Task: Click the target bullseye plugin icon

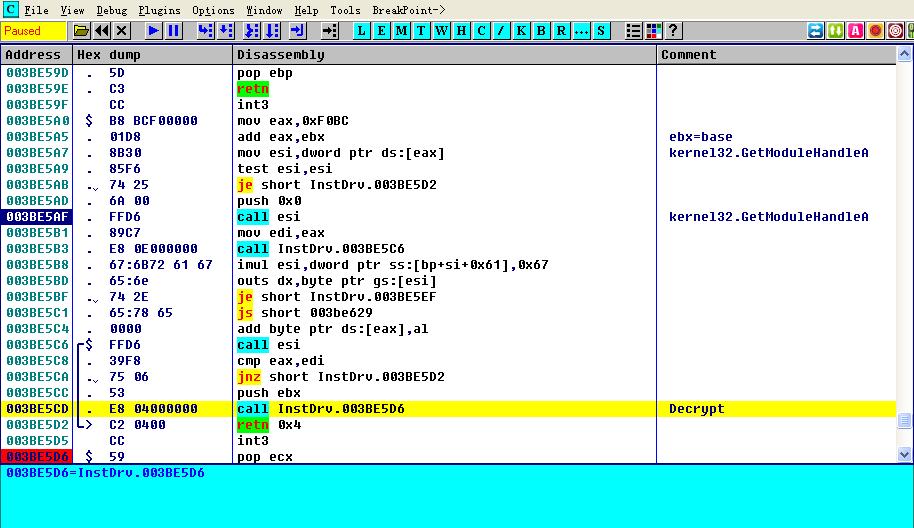Action: [x=895, y=31]
